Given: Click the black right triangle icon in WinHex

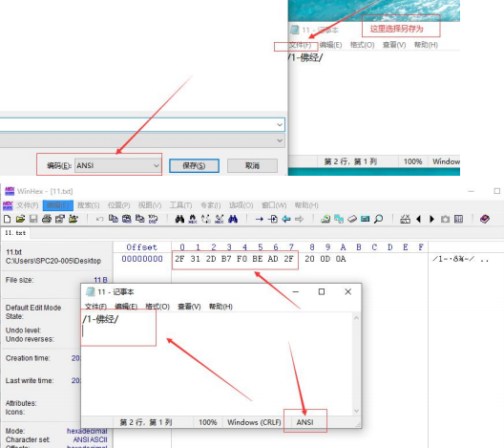Looking at the screenshot, I should (431, 219).
